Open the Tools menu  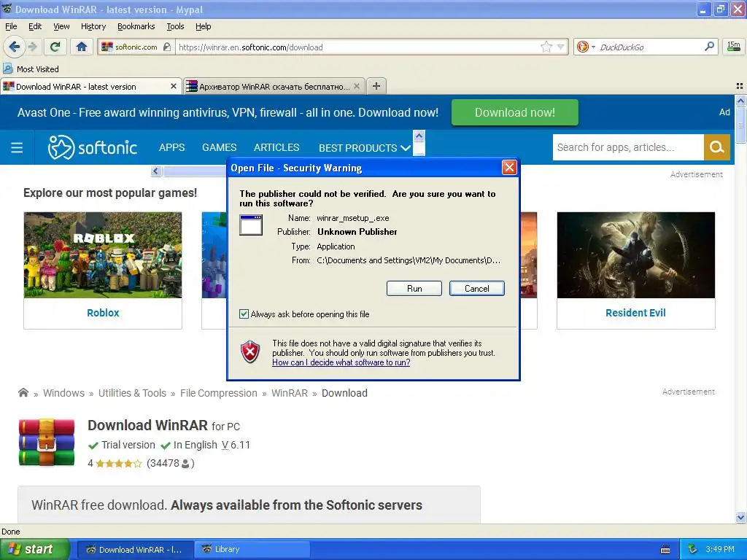click(175, 26)
